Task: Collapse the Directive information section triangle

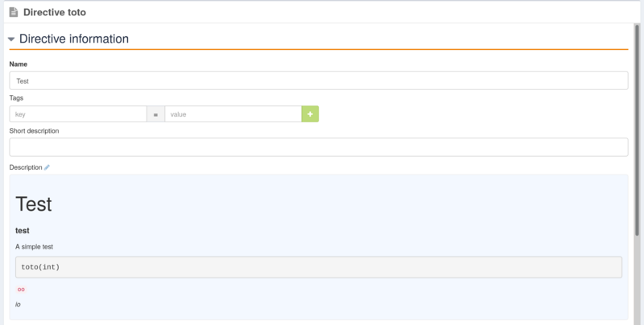Action: click(11, 39)
